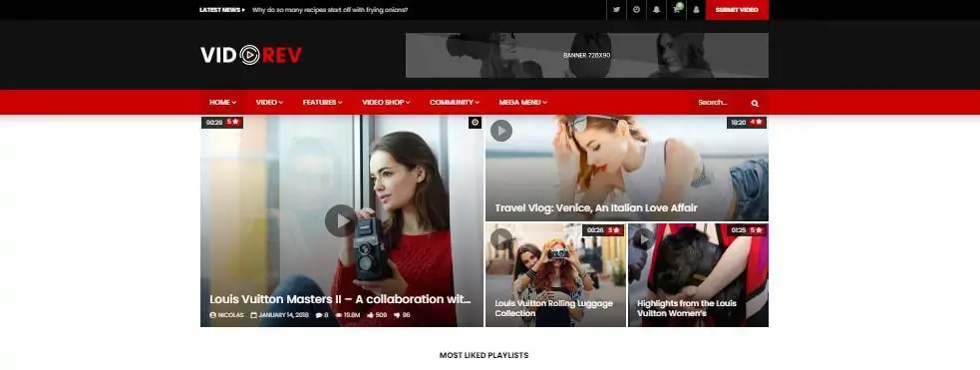Screen dimensions: 980x370
Task: Click the 4-star rating badge on Travel Vlog
Action: point(758,123)
